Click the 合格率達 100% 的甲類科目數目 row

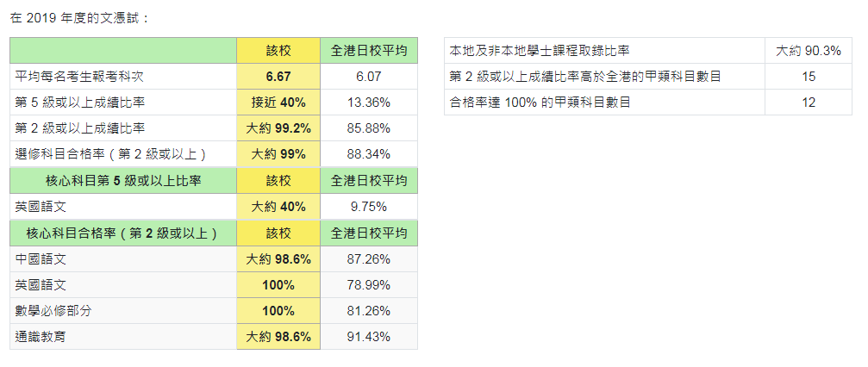point(648,103)
